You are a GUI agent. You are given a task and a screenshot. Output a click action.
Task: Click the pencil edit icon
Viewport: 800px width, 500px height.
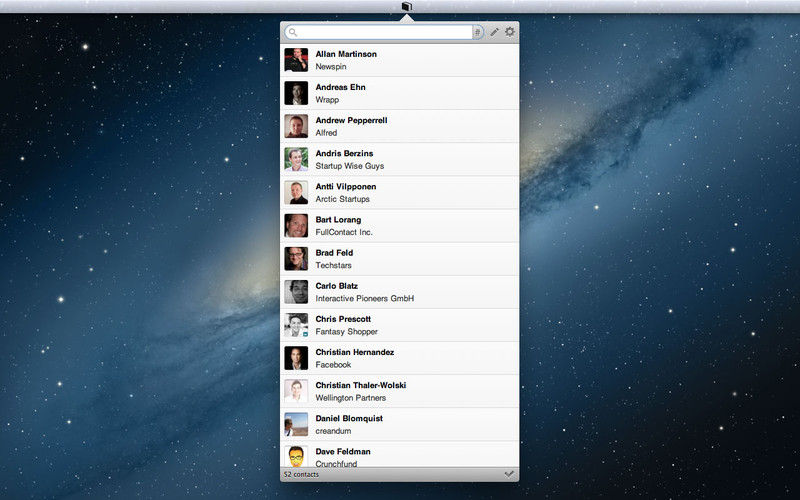click(494, 32)
